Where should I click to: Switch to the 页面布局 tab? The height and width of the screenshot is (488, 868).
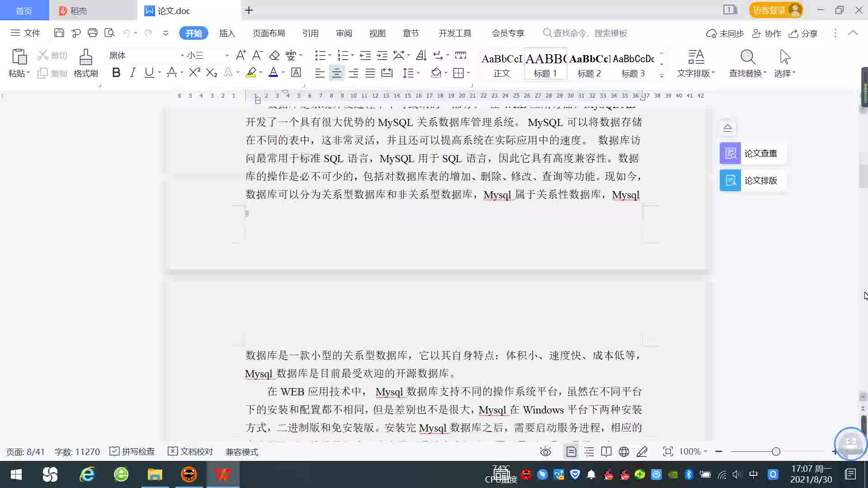pos(269,33)
